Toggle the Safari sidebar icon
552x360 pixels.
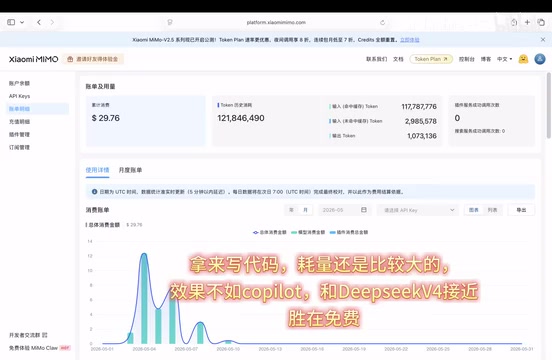pyautogui.click(x=11, y=22)
